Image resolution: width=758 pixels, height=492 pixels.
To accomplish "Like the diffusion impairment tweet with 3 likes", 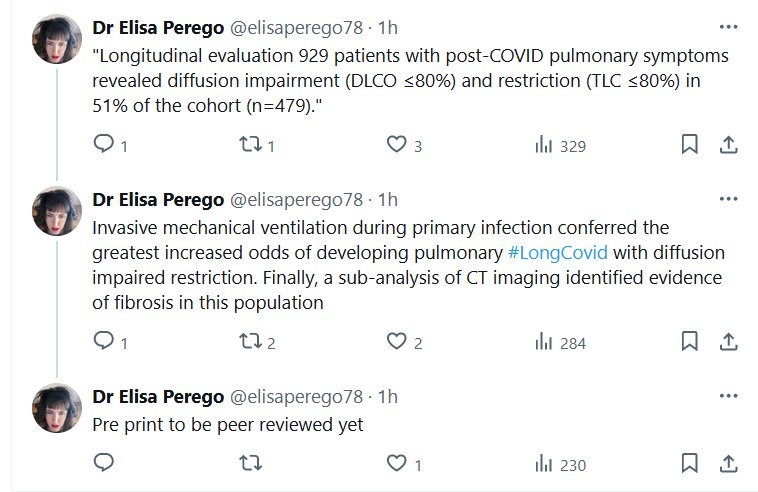I will [397, 145].
